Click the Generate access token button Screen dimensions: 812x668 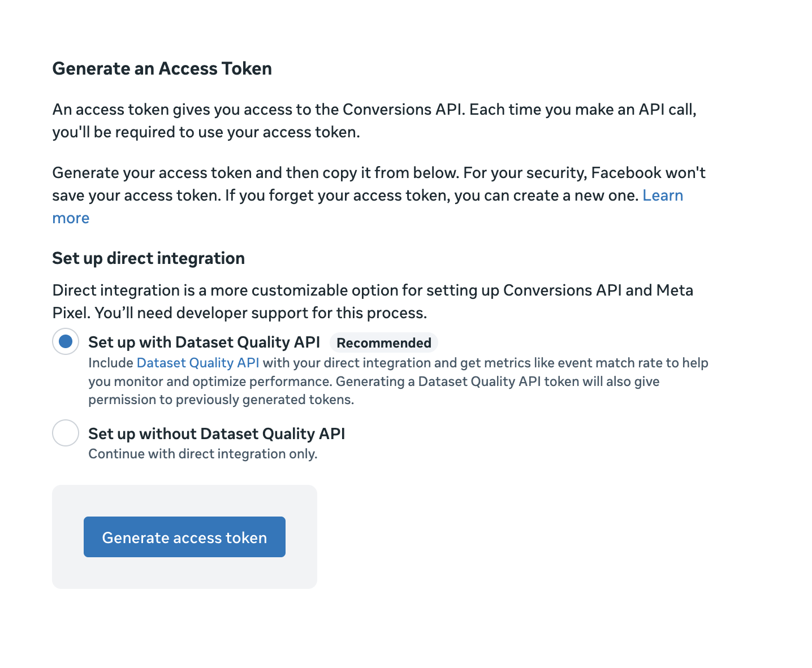tap(184, 537)
